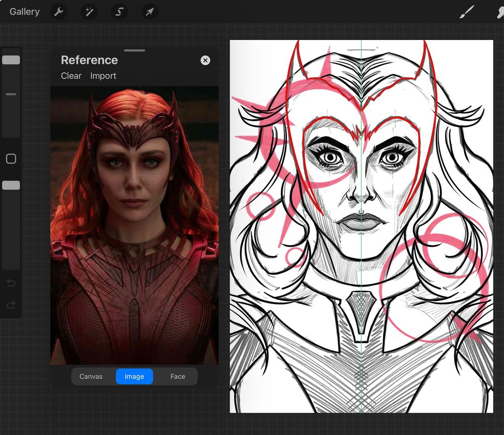Import a new reference image

pos(103,76)
